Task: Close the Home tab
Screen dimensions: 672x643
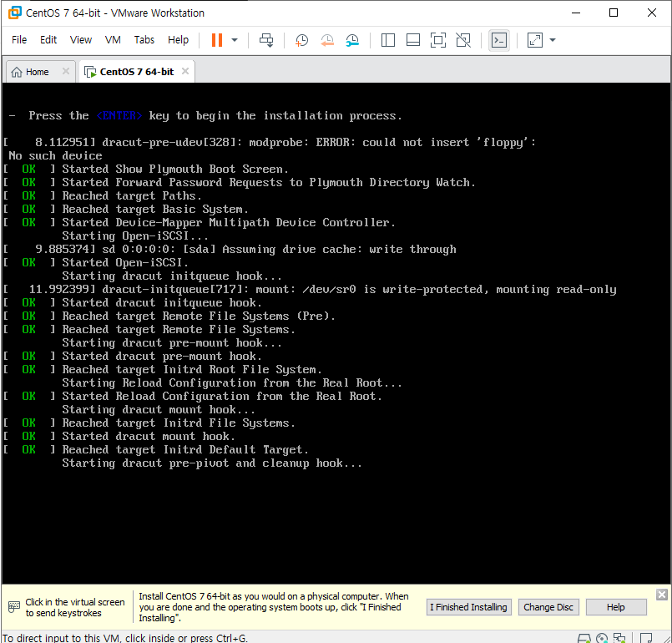Action: point(66,71)
